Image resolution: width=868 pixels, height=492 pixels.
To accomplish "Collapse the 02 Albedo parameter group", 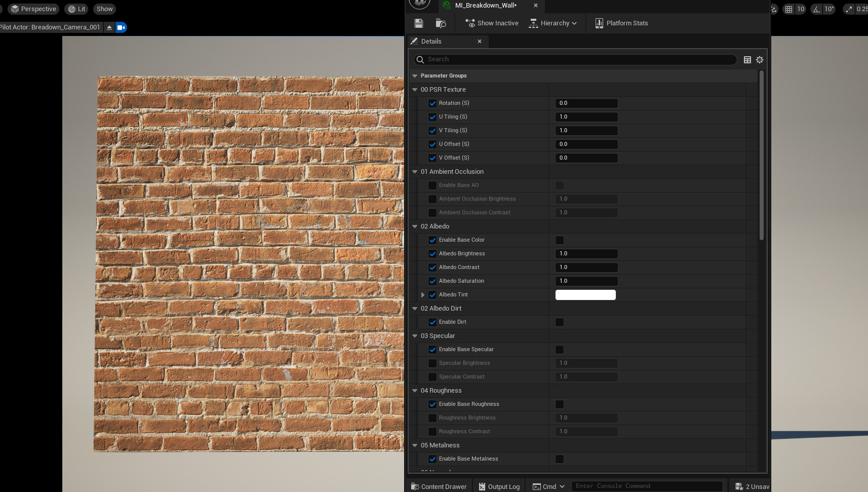I will click(414, 226).
